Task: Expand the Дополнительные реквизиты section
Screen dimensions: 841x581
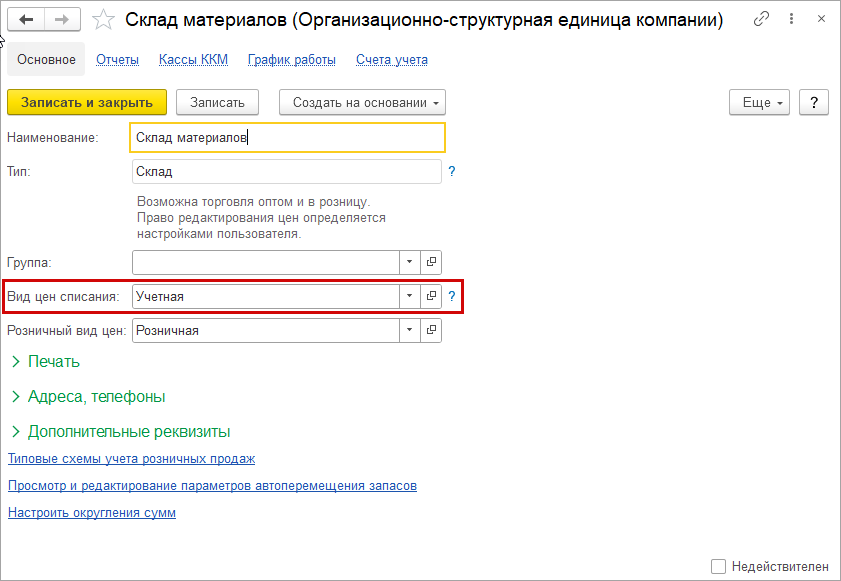Action: (x=121, y=431)
